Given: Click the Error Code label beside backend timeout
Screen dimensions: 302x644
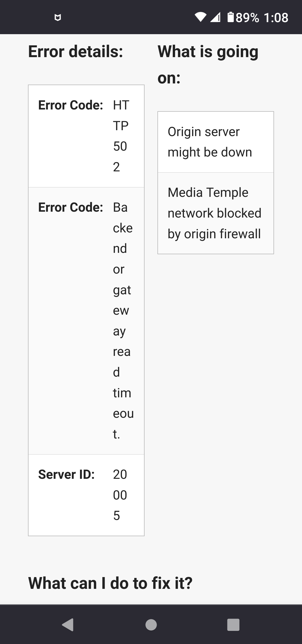Looking at the screenshot, I should coord(70,207).
